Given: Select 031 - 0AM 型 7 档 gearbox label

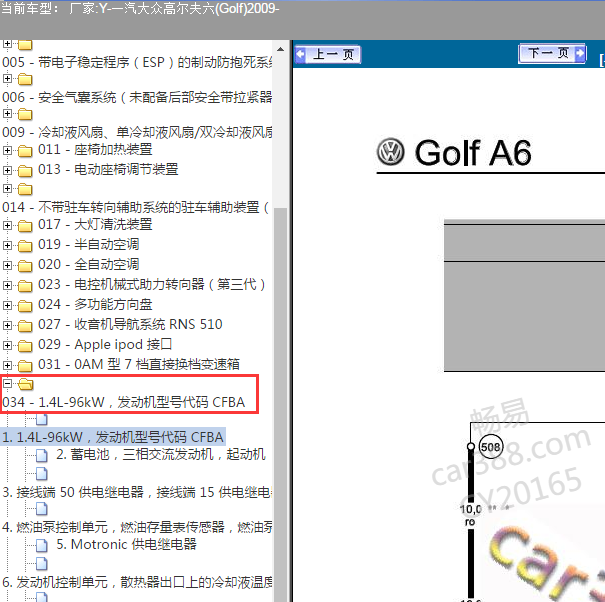Looking at the screenshot, I should point(139,364).
